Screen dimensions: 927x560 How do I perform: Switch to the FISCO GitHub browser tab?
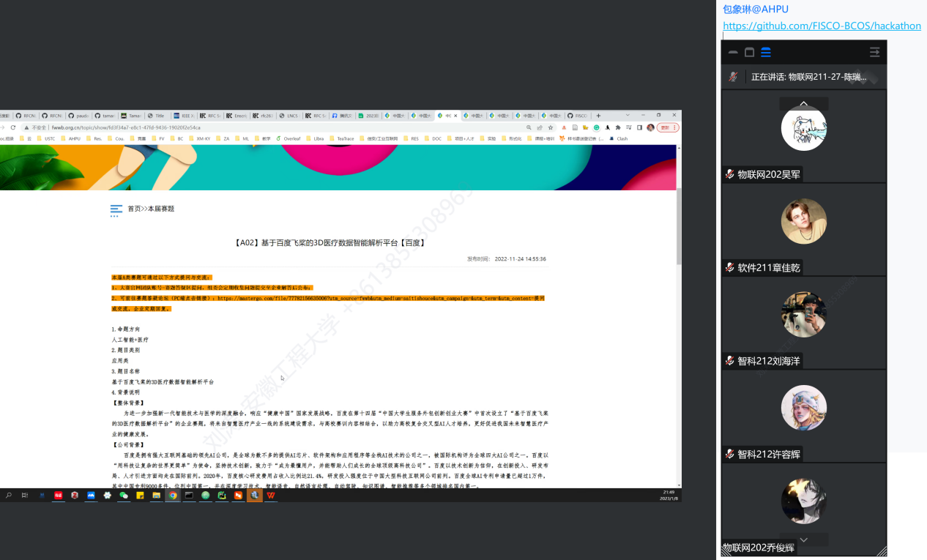pyautogui.click(x=577, y=116)
